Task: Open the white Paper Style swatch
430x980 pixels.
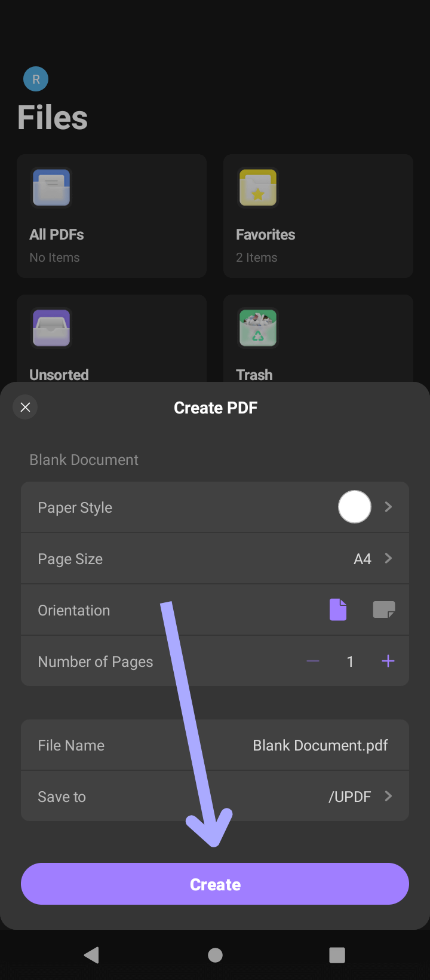Action: (x=355, y=507)
